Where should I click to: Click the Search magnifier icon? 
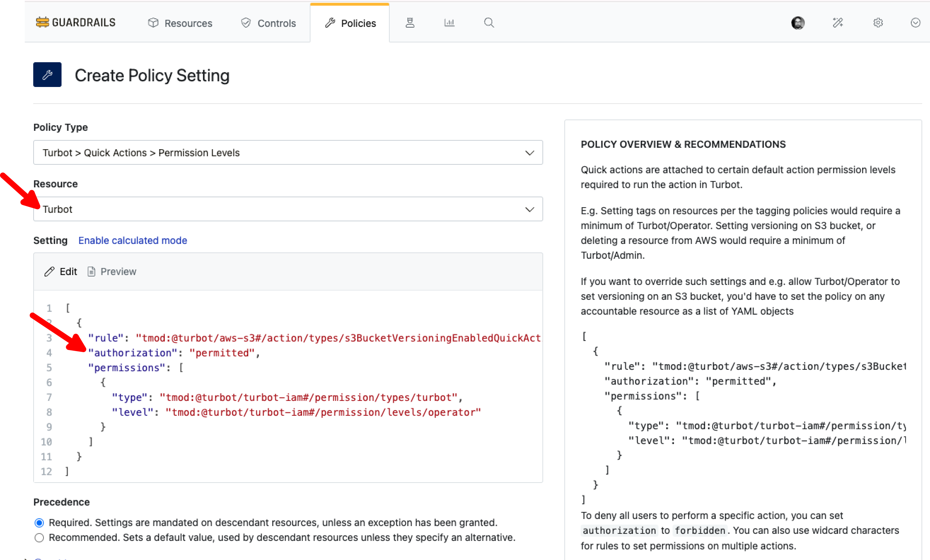pyautogui.click(x=489, y=23)
